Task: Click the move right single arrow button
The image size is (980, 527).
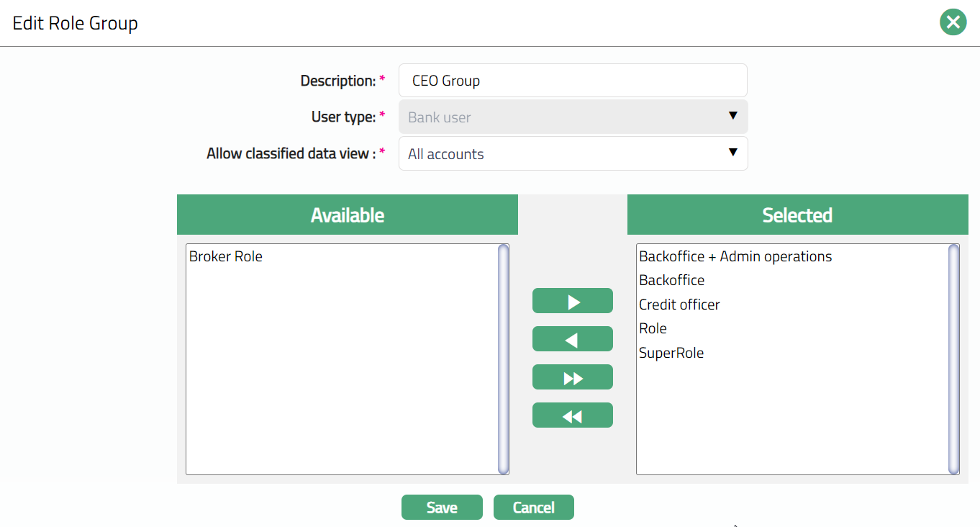Action: [x=572, y=301]
